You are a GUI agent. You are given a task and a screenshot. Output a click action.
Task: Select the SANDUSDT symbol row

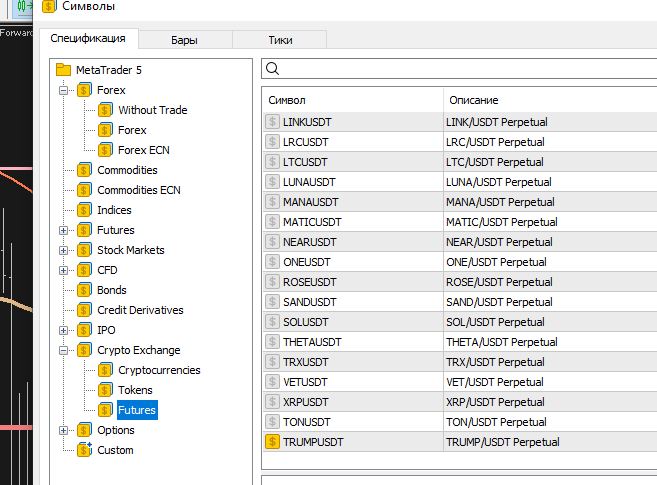[x=460, y=302]
